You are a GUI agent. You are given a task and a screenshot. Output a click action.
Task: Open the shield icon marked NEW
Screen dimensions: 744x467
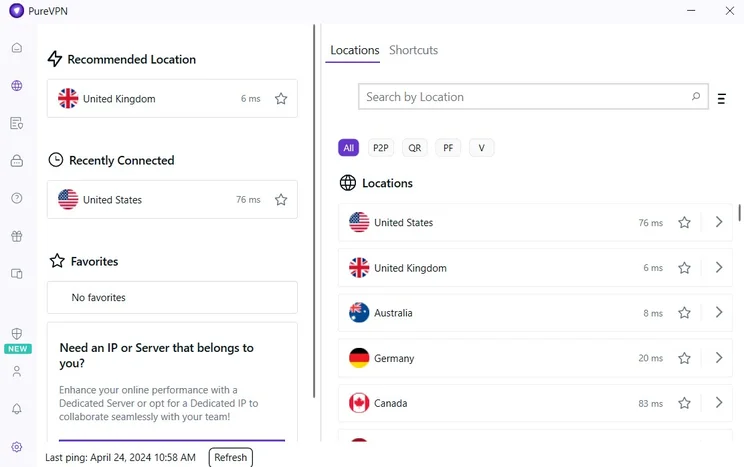coord(17,334)
